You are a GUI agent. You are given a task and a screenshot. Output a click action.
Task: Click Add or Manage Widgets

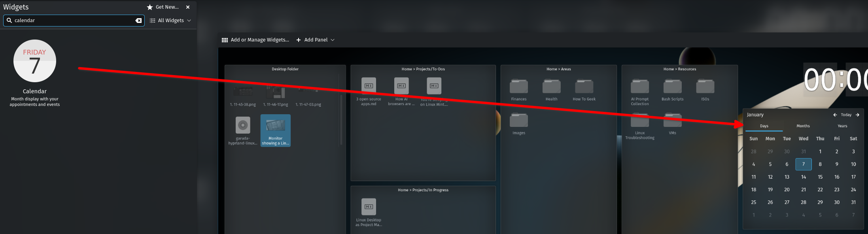pyautogui.click(x=255, y=40)
